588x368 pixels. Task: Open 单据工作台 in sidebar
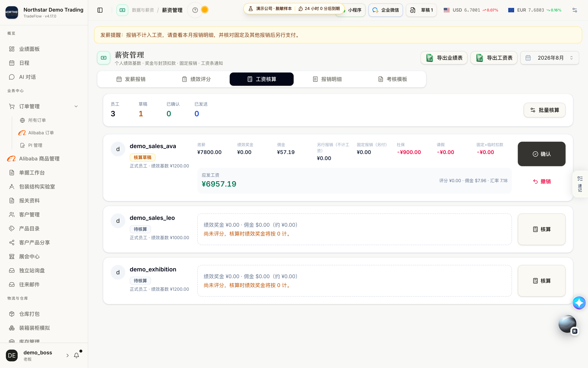click(x=44, y=173)
